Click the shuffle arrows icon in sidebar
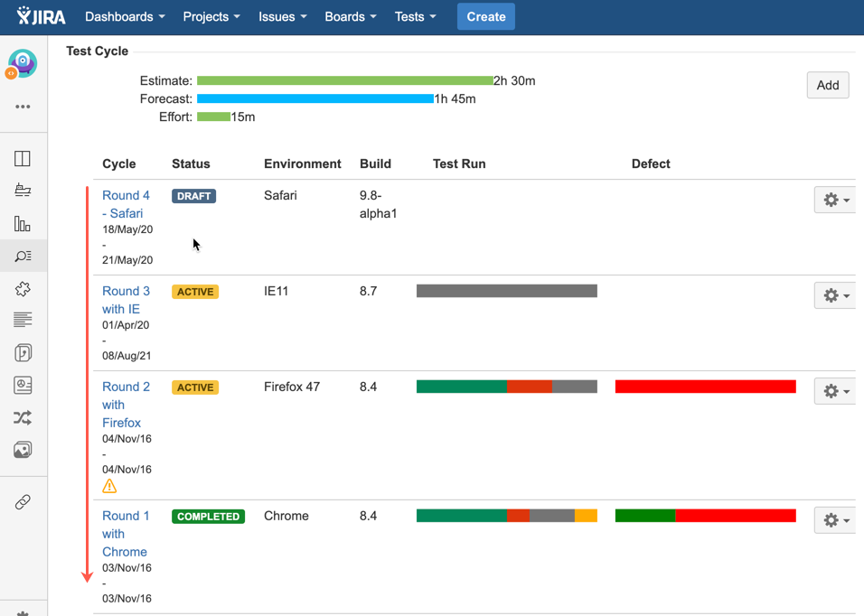 [x=23, y=417]
